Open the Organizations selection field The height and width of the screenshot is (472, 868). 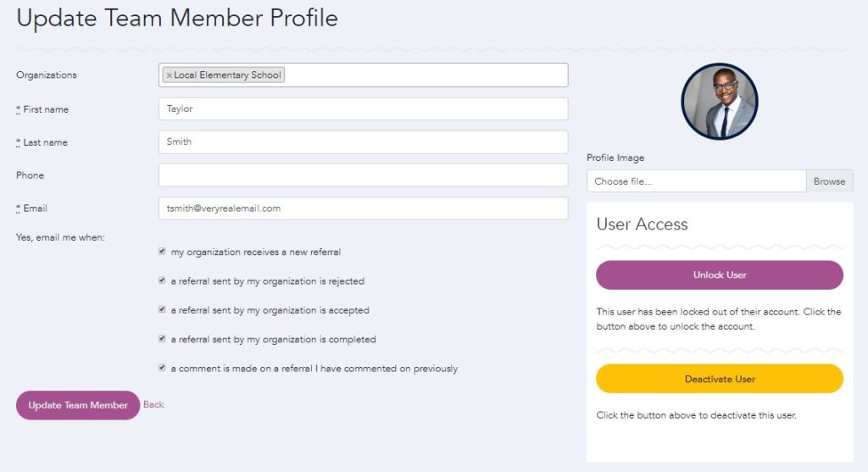point(424,75)
